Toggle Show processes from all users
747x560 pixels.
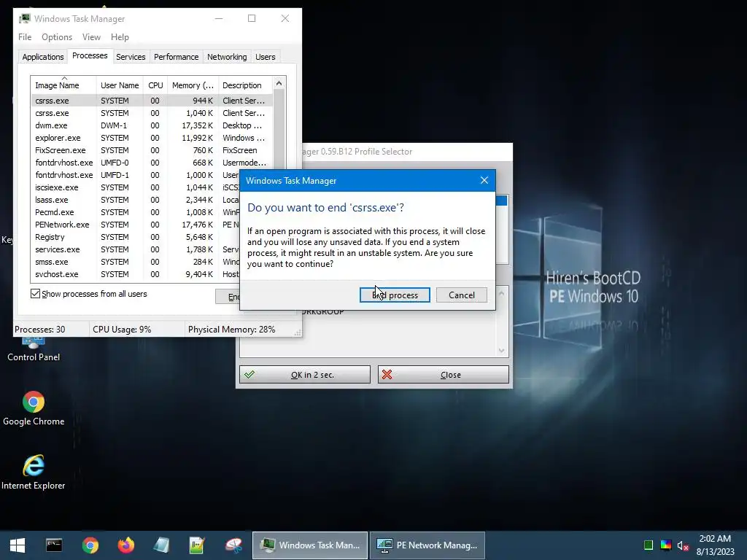[35, 294]
